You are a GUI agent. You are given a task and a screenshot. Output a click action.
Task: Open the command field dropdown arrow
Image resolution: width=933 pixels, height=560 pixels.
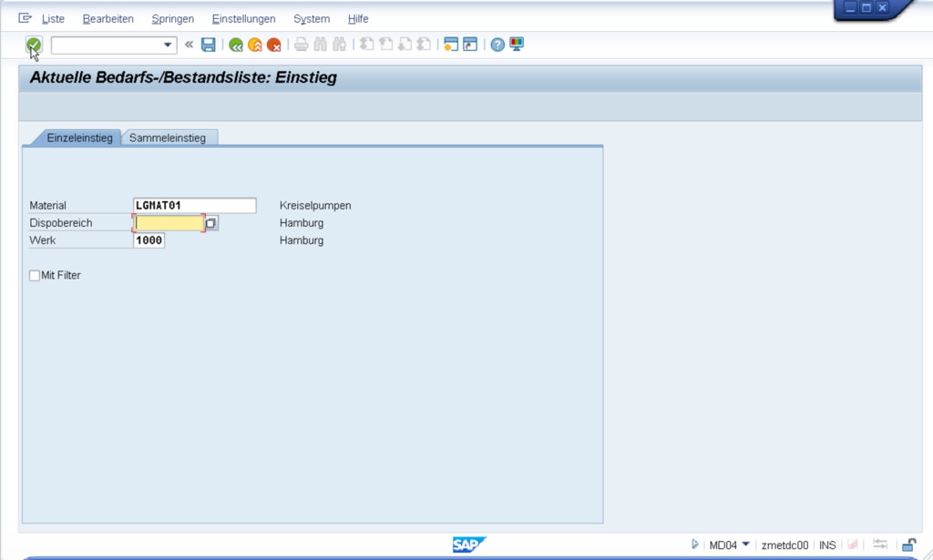coord(168,45)
